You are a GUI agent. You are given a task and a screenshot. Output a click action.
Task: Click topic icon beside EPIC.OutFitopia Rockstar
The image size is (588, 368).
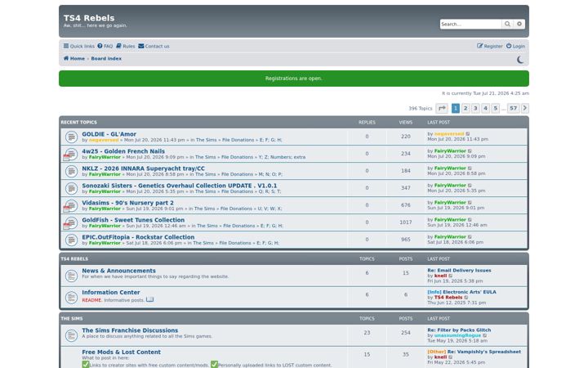tap(71, 240)
